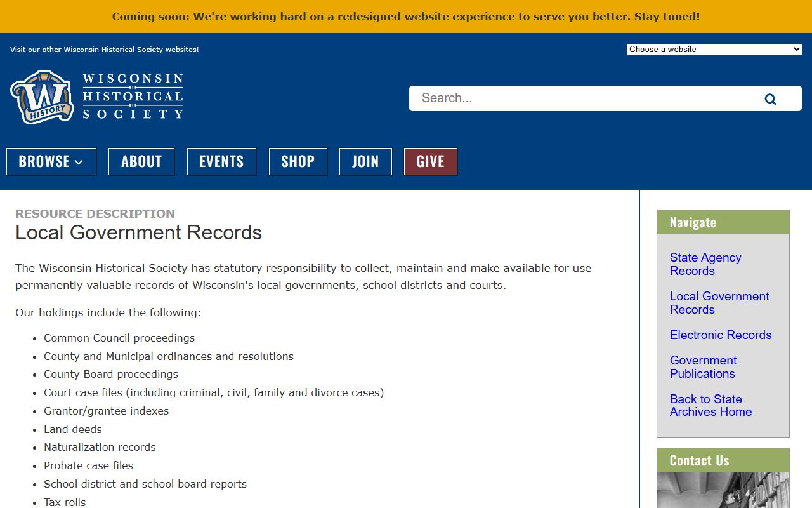This screenshot has height=508, width=812.
Task: Click the red Give button
Action: 431,161
